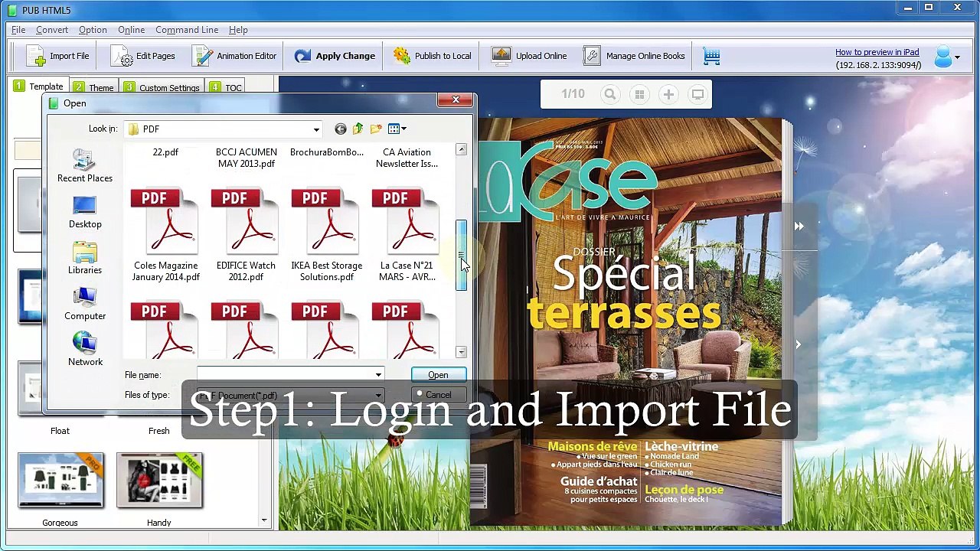The width and height of the screenshot is (980, 551).
Task: Switch to the Theme tab
Action: (93, 88)
